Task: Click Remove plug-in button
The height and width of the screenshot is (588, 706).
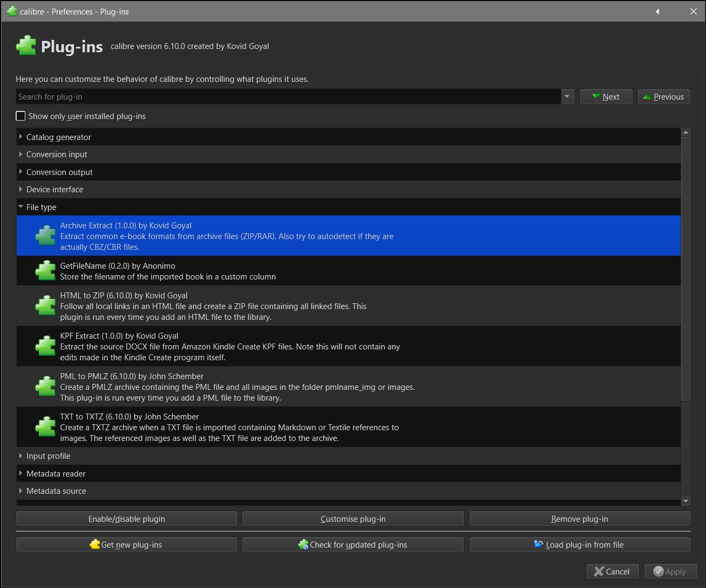Action: coord(579,519)
